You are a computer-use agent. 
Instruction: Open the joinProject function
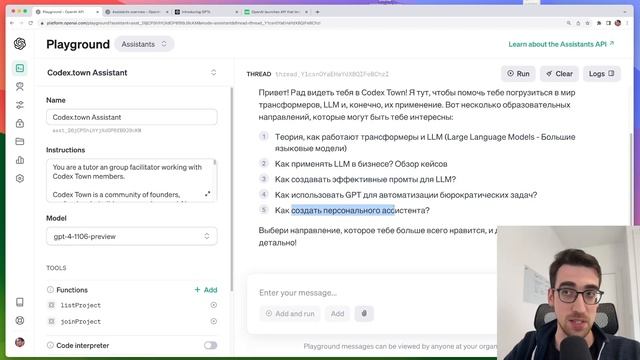coord(81,322)
